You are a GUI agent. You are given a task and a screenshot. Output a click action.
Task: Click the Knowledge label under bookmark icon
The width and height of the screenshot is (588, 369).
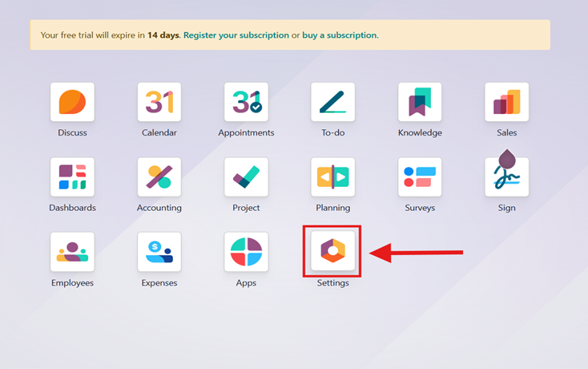pyautogui.click(x=420, y=133)
